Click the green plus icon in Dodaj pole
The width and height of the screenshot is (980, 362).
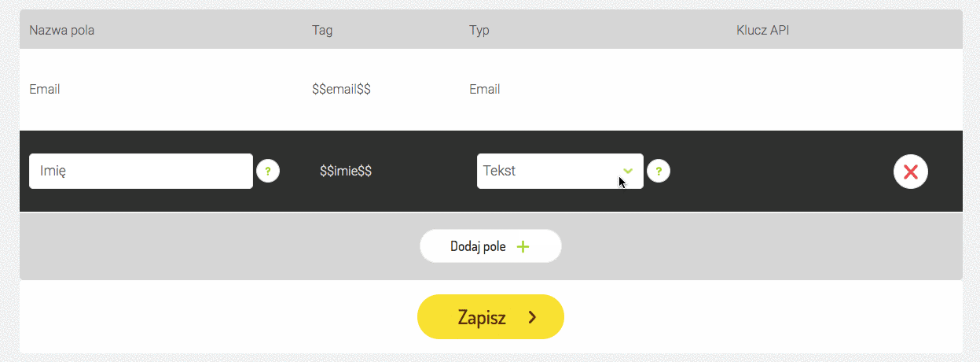(523, 246)
